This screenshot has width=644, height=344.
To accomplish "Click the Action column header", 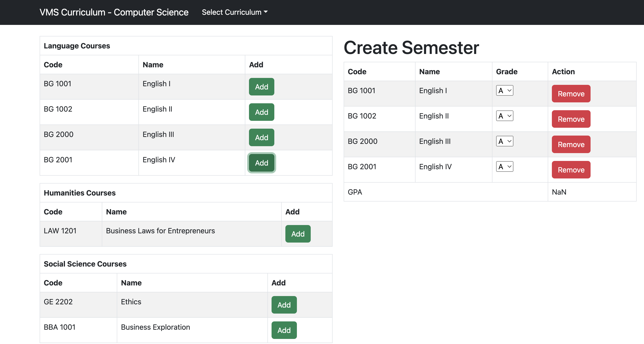I will (563, 71).
